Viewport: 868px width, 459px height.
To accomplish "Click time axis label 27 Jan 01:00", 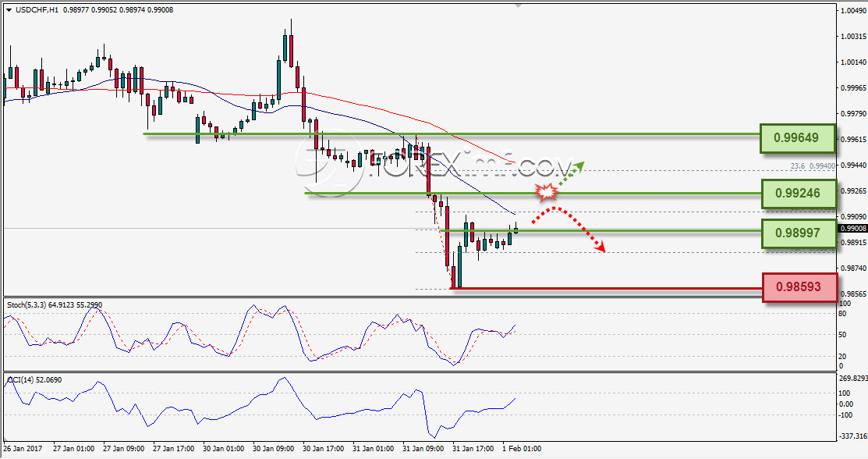I will (x=73, y=449).
